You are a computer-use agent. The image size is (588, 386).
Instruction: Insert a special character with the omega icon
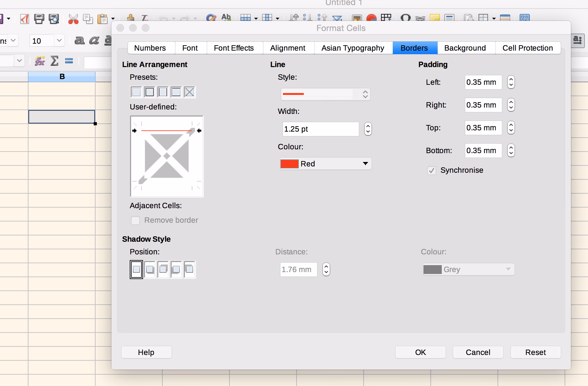tap(406, 18)
